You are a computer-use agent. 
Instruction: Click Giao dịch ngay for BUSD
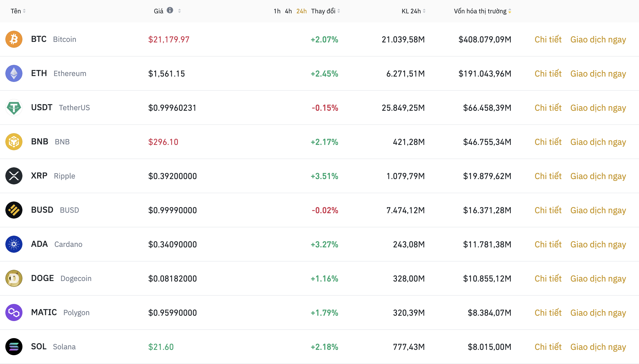coord(598,211)
